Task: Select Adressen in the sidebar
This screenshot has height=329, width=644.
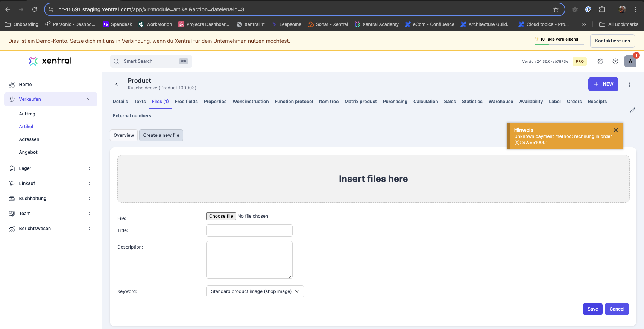Action: click(29, 139)
